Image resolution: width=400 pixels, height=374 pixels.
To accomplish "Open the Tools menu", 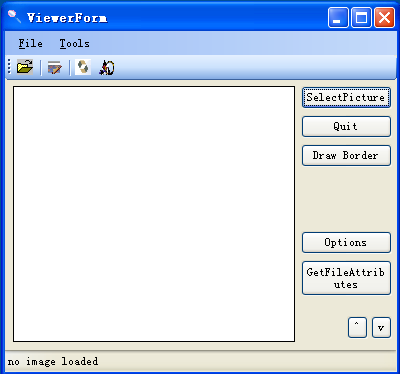I will [74, 43].
